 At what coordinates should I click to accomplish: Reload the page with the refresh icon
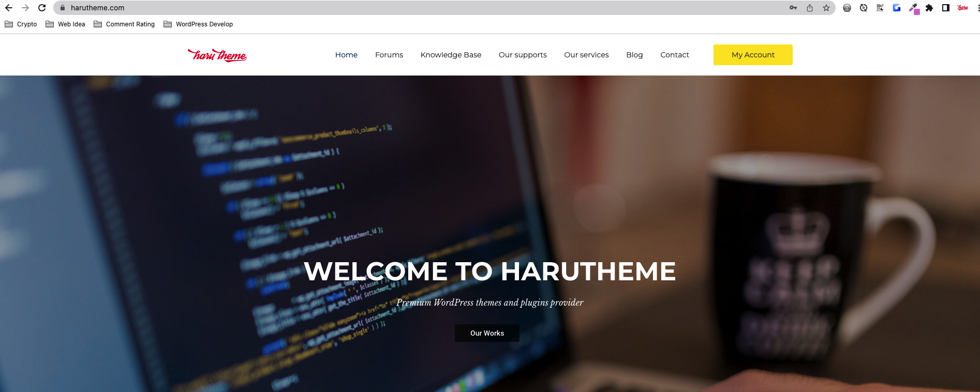pyautogui.click(x=42, y=8)
